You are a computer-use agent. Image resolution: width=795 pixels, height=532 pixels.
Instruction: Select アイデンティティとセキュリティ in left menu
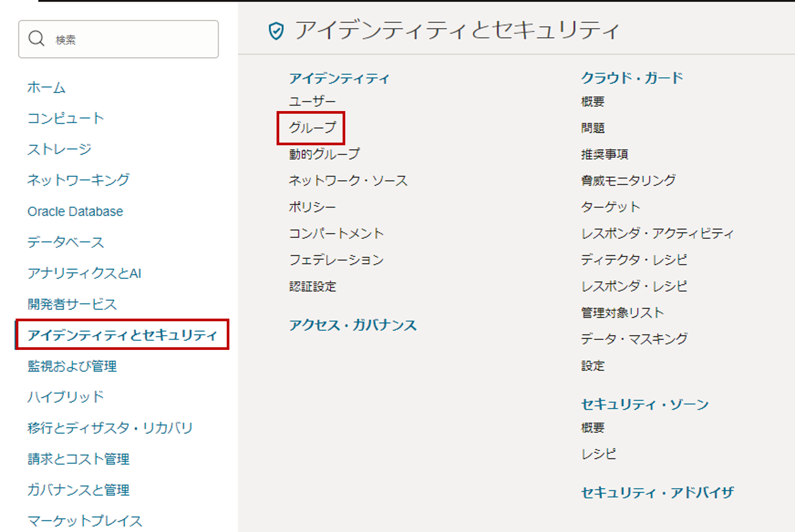click(x=122, y=335)
